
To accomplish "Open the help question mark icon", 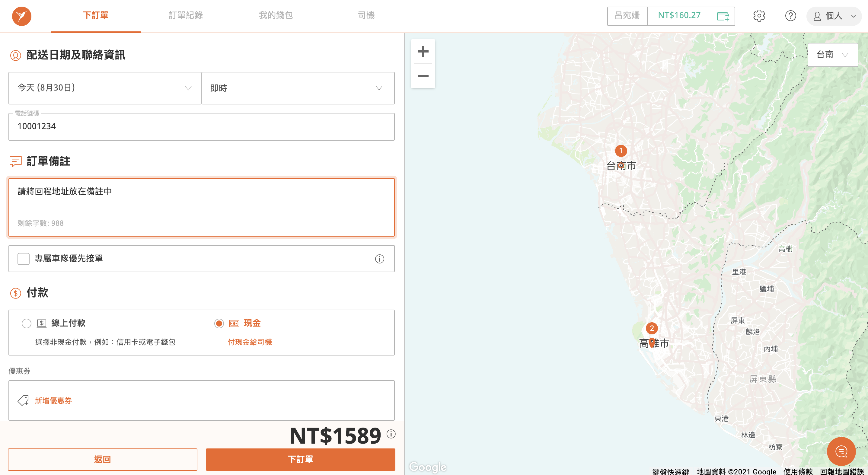I will (790, 16).
